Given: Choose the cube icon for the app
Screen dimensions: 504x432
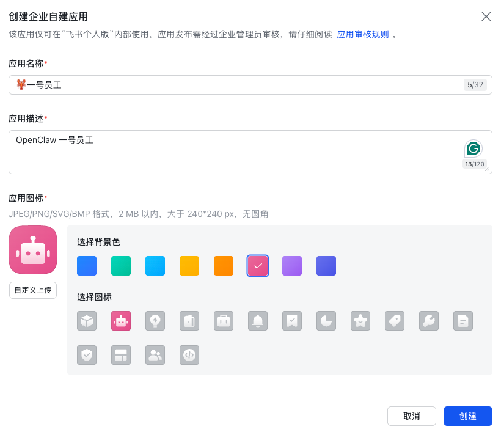Looking at the screenshot, I should click(x=87, y=321).
